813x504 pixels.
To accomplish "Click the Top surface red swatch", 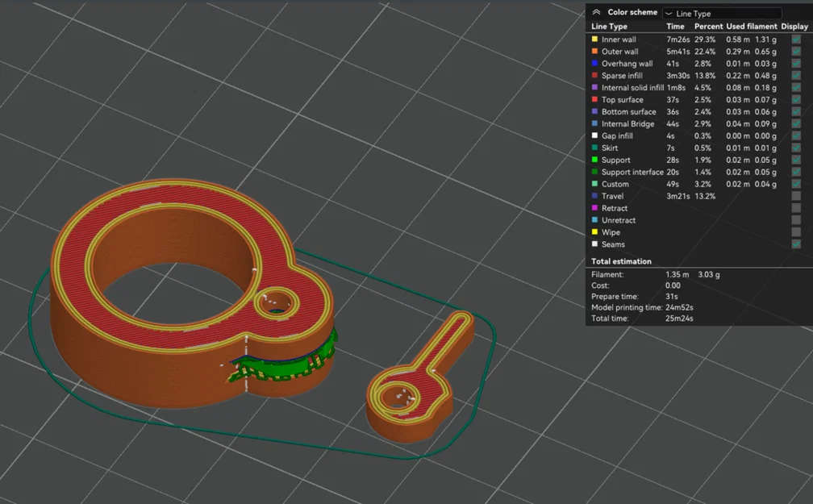I will coord(594,99).
